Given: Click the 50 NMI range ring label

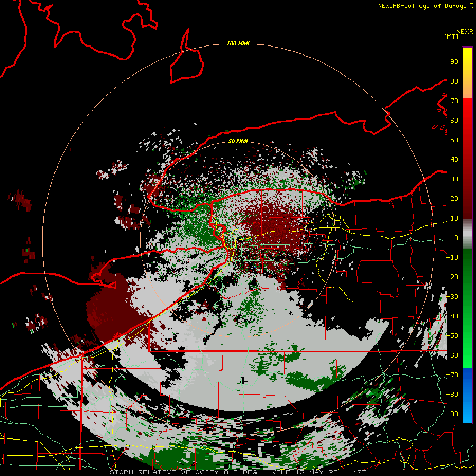Looking at the screenshot, I should point(238,141).
